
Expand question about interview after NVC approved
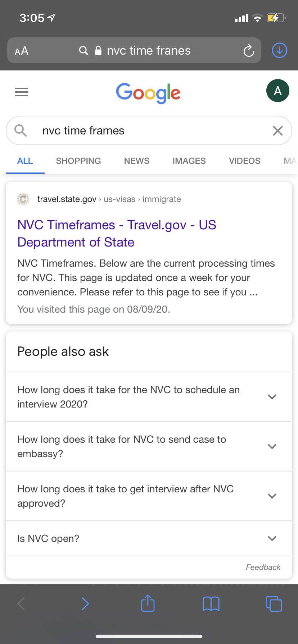pos(149,496)
